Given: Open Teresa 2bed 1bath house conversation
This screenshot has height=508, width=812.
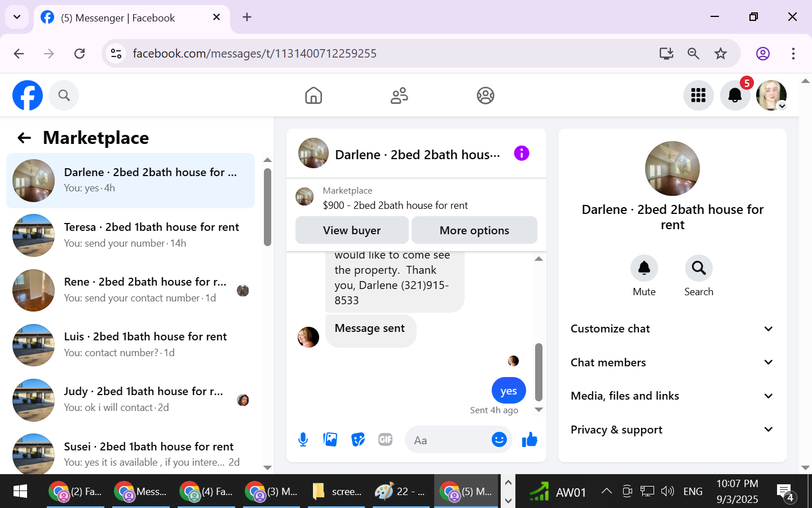Looking at the screenshot, I should click(x=130, y=235).
